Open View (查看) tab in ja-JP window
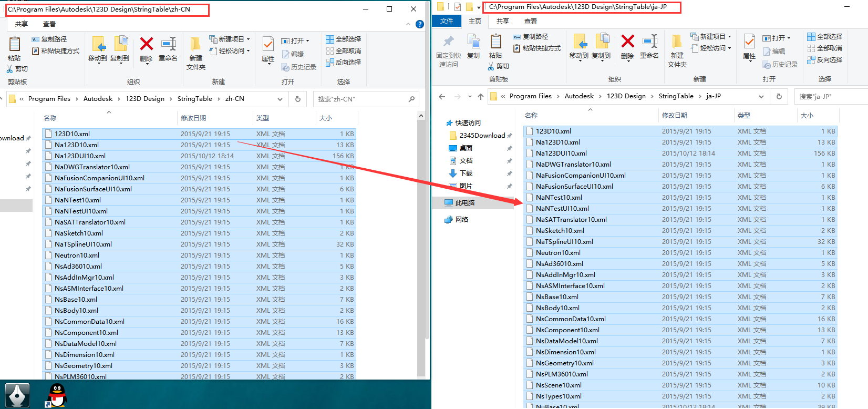Viewport: 868px width, 409px height. [x=531, y=22]
